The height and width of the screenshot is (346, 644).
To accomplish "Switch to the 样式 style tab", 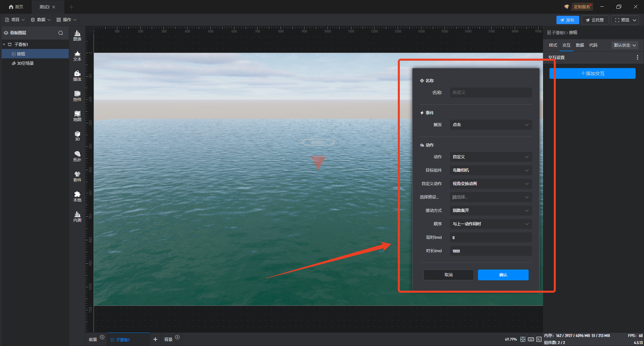I will 553,45.
